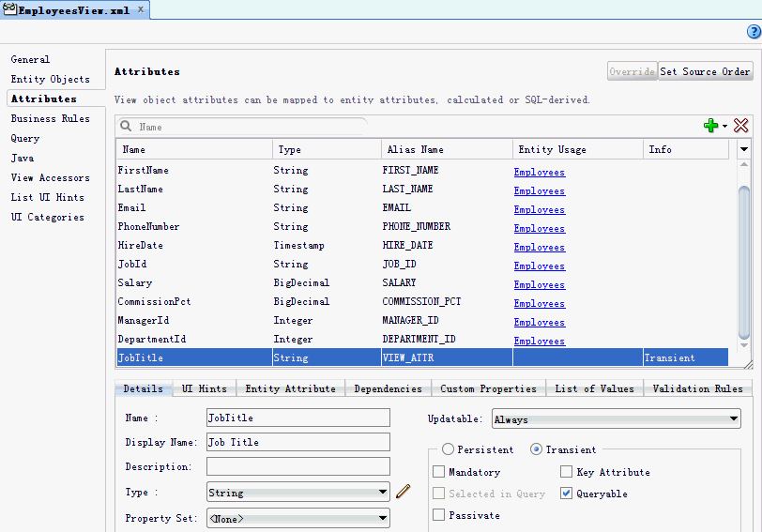The width and height of the screenshot is (762, 532).
Task: Toggle the Selected in Query checkbox
Action: point(438,494)
